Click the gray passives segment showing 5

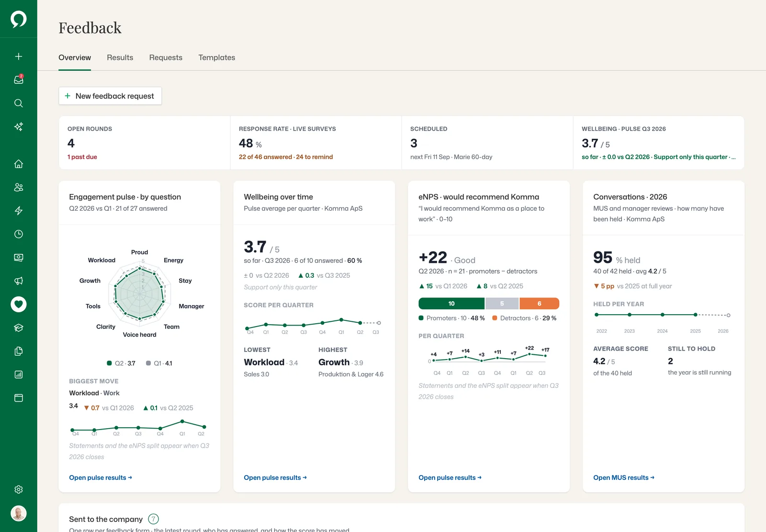tap(502, 304)
